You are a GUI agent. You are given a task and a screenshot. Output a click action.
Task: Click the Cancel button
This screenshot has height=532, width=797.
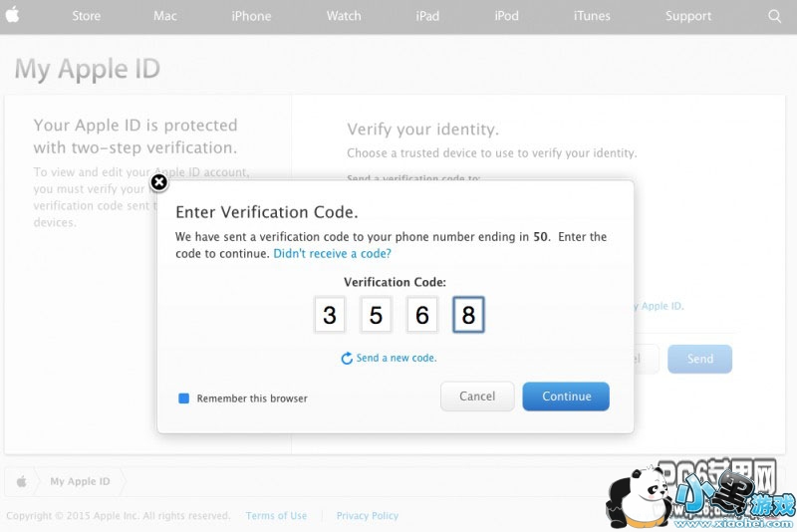pyautogui.click(x=477, y=397)
